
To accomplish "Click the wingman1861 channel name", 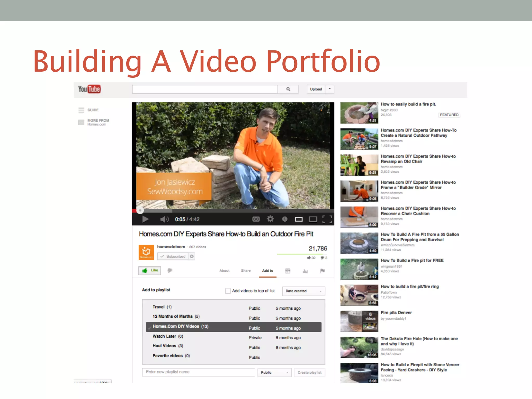I will (x=391, y=267).
